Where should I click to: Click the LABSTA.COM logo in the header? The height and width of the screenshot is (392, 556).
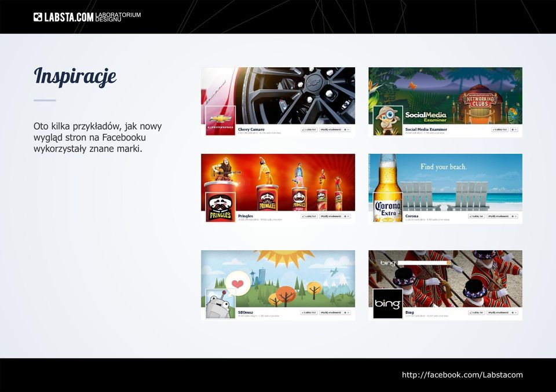(x=64, y=17)
